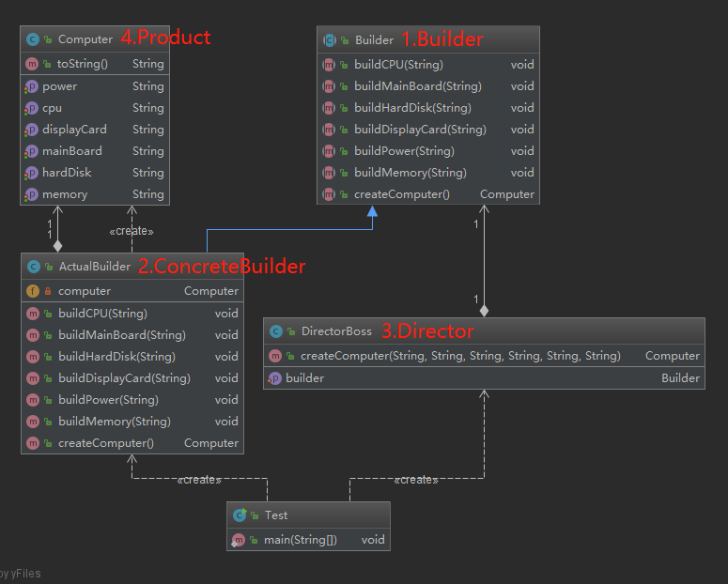Click the Computer return type of Builder's createComputer()

coord(507,194)
